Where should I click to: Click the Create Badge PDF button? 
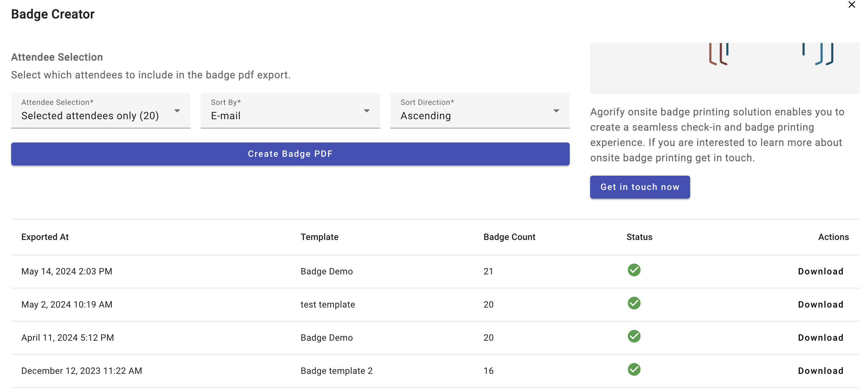(x=290, y=154)
